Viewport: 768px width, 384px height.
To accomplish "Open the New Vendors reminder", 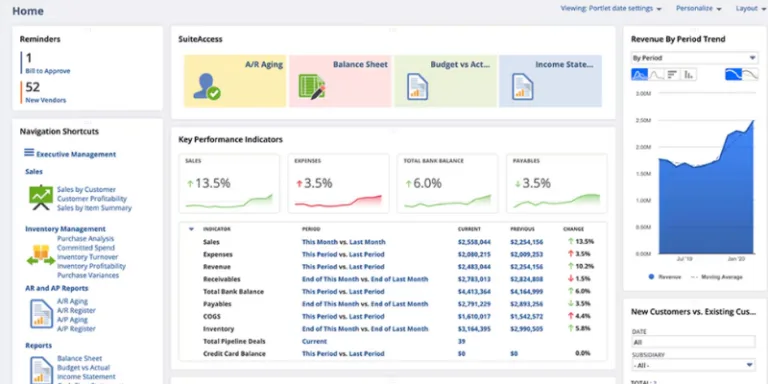I will coord(46,100).
